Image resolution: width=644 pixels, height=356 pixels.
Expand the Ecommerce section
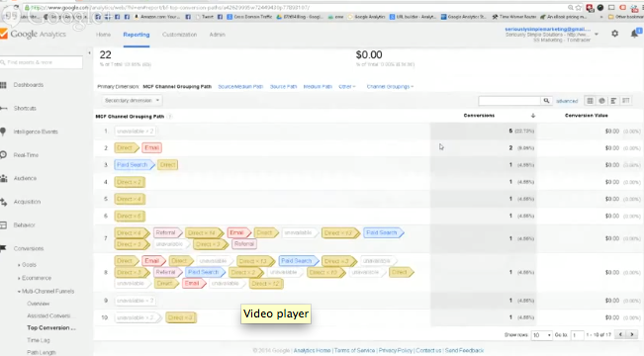(x=35, y=278)
